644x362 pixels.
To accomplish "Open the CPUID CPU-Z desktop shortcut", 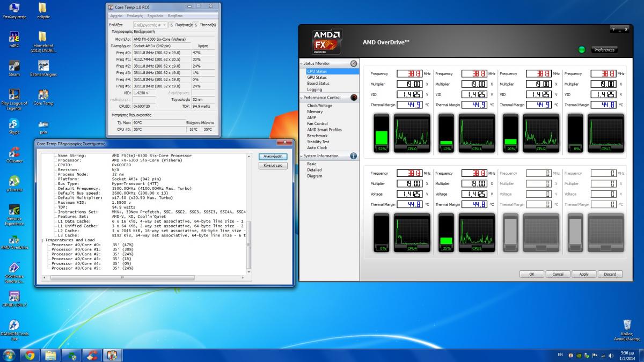I will pyautogui.click(x=14, y=299).
